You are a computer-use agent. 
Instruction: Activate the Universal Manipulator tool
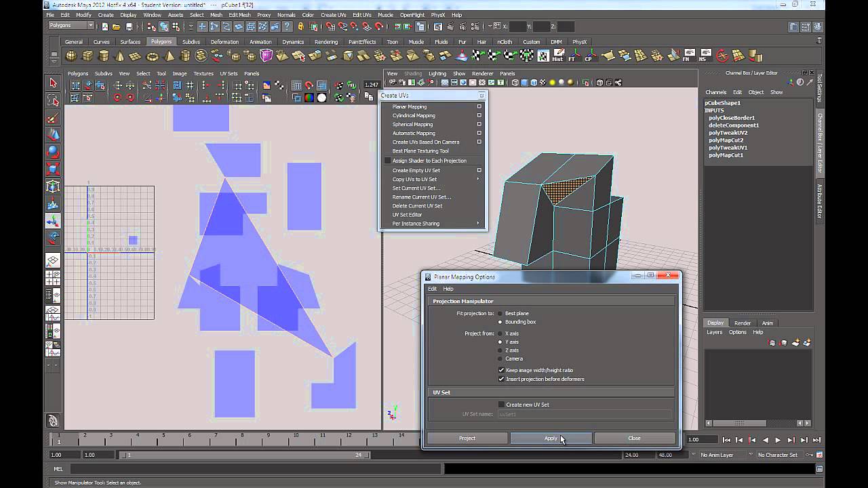[x=53, y=186]
